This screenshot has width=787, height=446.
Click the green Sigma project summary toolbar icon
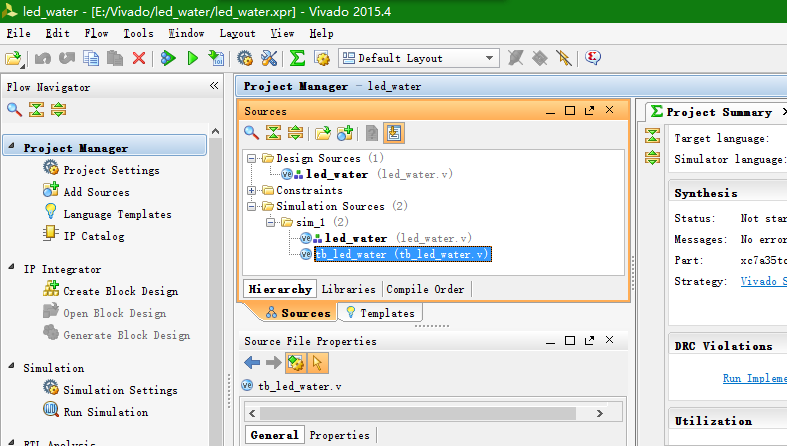coord(298,58)
